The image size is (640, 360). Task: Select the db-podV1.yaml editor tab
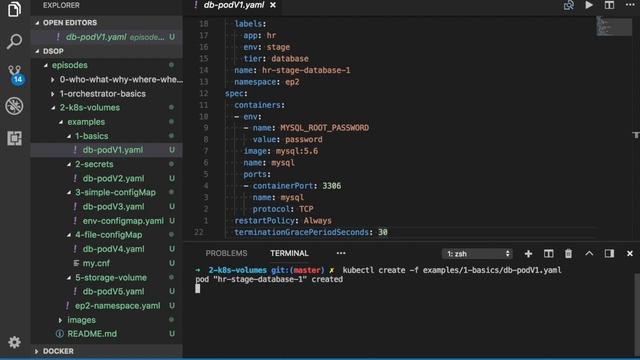(234, 5)
